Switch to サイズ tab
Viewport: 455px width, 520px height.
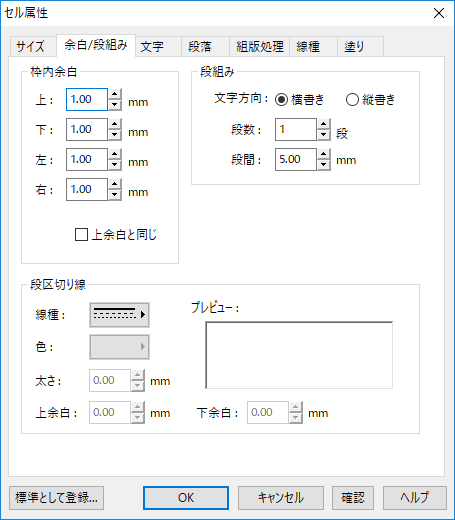coord(32,46)
